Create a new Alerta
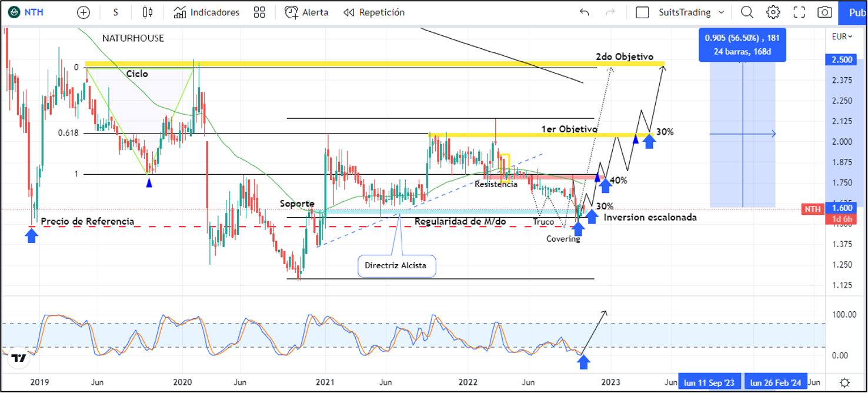 [306, 12]
